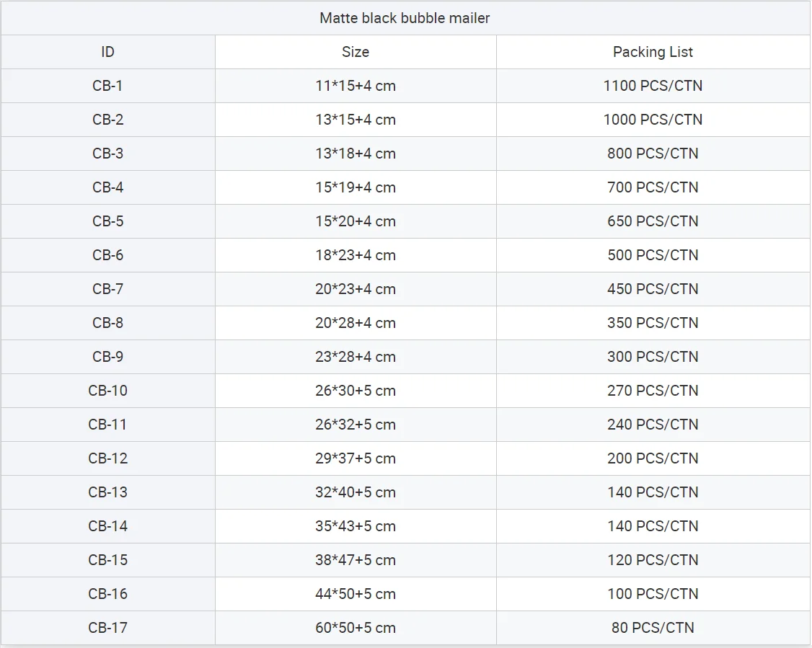Viewport: 812px width, 648px height.
Task: Click the 800 PCS/CTN packing cell
Action: coord(653,154)
